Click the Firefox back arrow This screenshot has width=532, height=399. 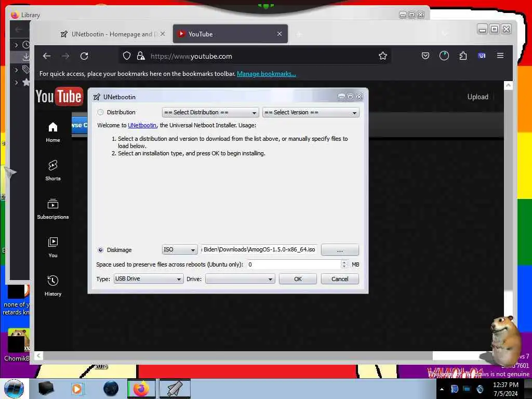coord(47,56)
